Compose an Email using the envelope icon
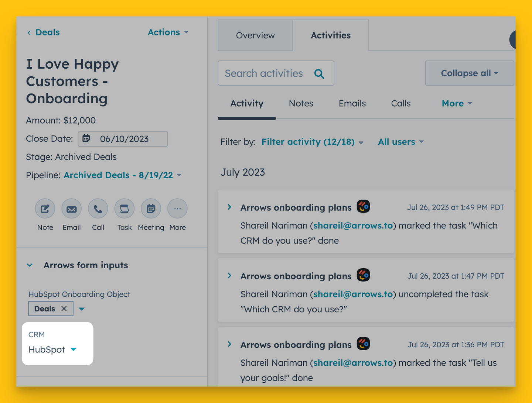Image resolution: width=532 pixels, height=403 pixels. pos(72,209)
